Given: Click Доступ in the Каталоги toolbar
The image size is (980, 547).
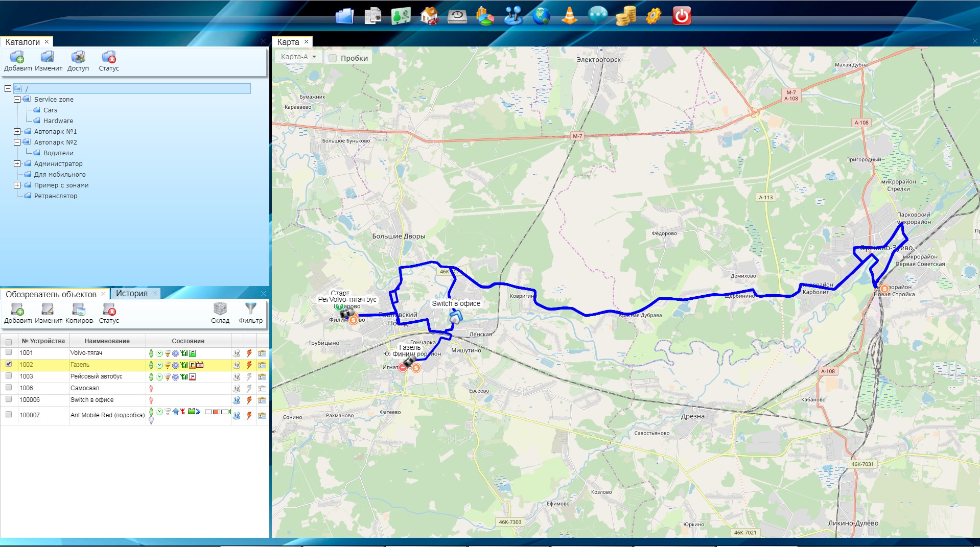Looking at the screenshot, I should click(78, 61).
